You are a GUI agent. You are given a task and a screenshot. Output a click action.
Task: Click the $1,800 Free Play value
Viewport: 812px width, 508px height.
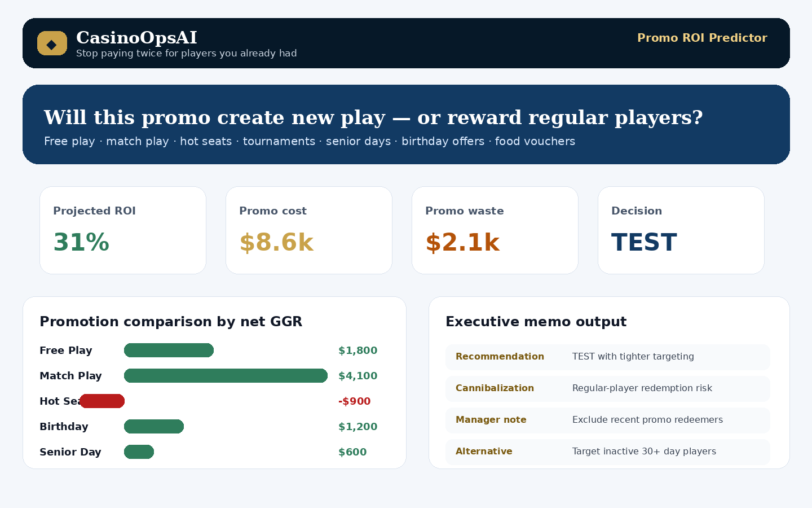(358, 351)
